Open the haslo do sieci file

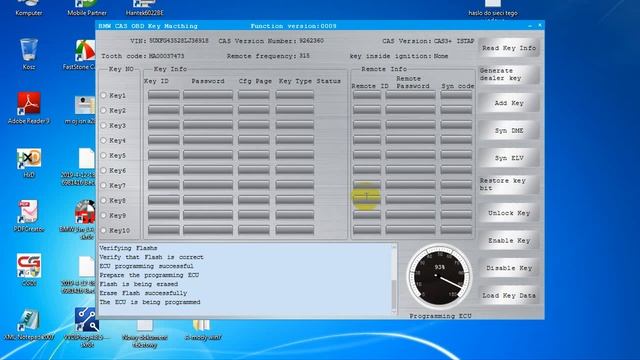pyautogui.click(x=493, y=9)
